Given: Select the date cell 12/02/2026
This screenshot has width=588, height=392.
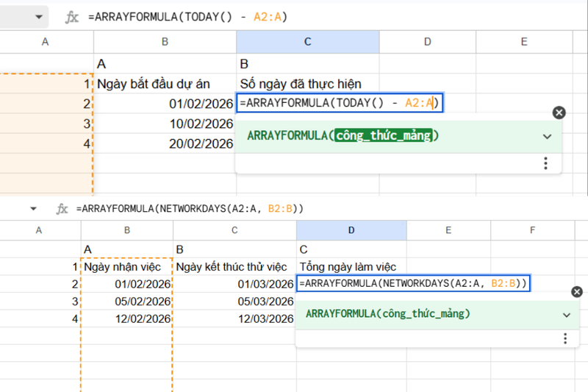Looking at the screenshot, I should [x=127, y=318].
